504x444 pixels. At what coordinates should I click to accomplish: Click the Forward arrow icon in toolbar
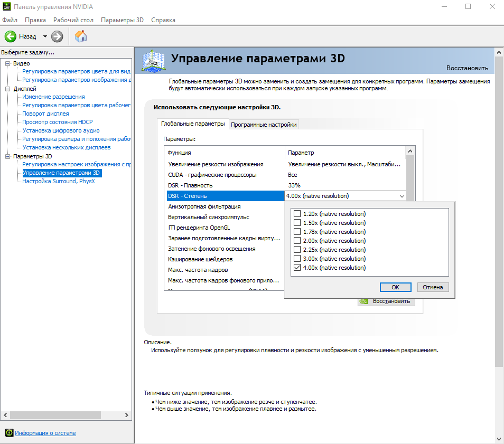point(57,36)
